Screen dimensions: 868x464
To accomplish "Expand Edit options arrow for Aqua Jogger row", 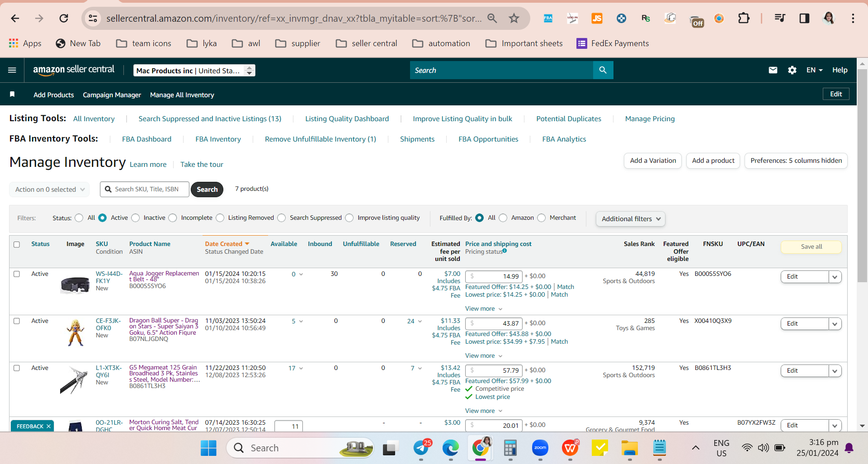I will 835,277.
